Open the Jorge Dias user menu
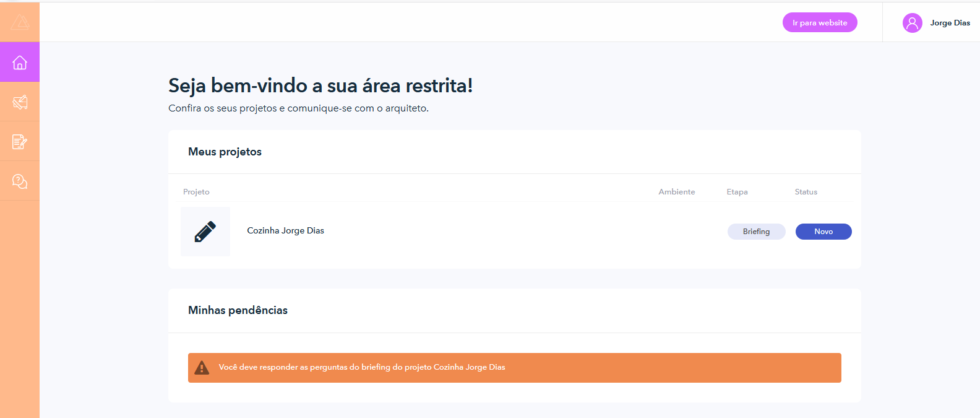The height and width of the screenshot is (418, 980). click(x=950, y=23)
